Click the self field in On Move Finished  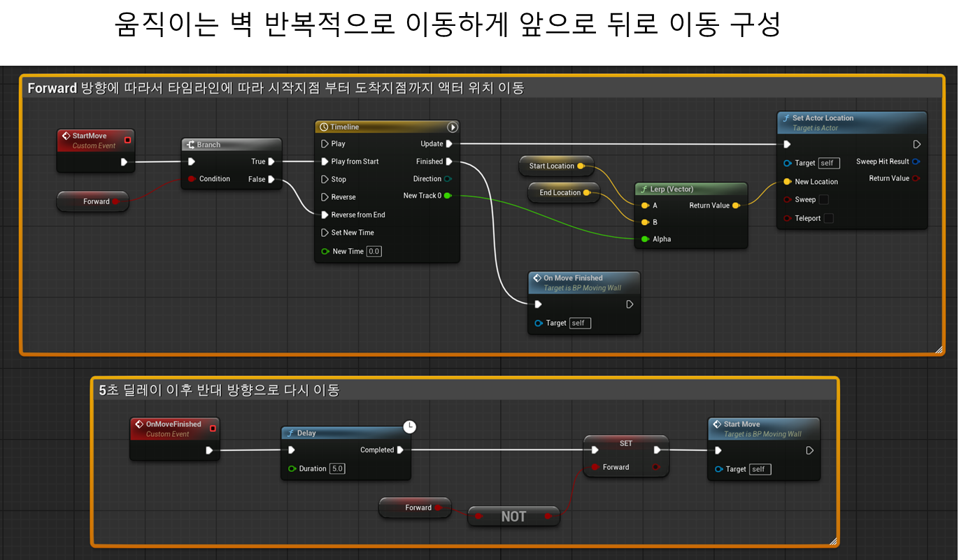[x=580, y=323]
